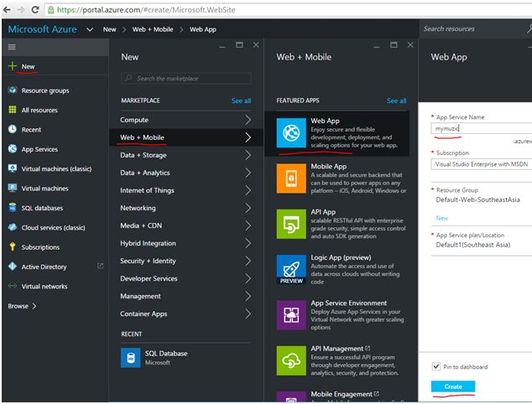Open the SQL Database recent item icon
The width and height of the screenshot is (532, 404).
(131, 358)
